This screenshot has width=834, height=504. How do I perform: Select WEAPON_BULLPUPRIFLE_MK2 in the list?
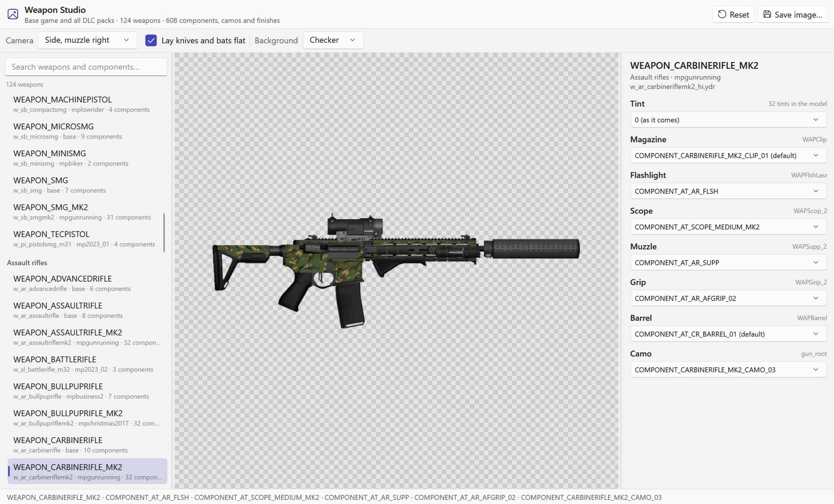(x=87, y=418)
